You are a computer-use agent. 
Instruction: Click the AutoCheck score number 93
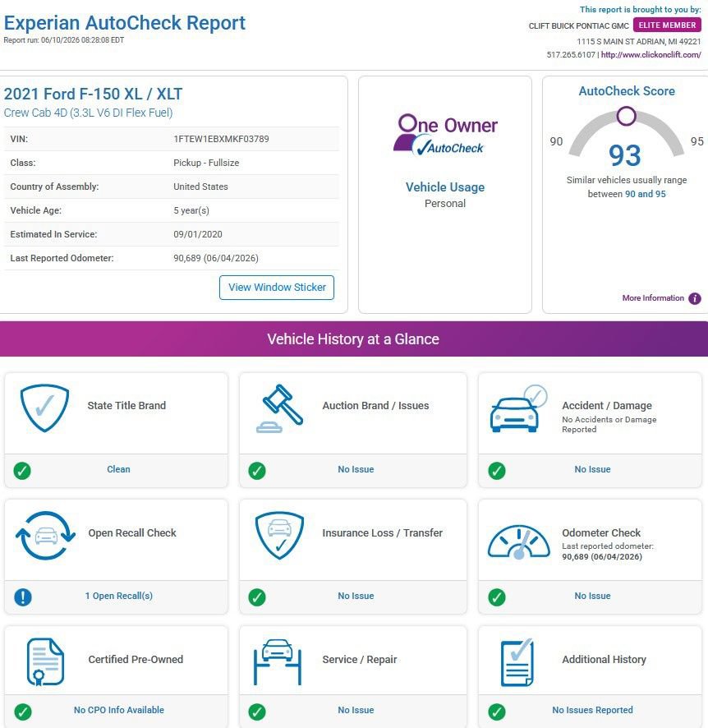[x=625, y=155]
